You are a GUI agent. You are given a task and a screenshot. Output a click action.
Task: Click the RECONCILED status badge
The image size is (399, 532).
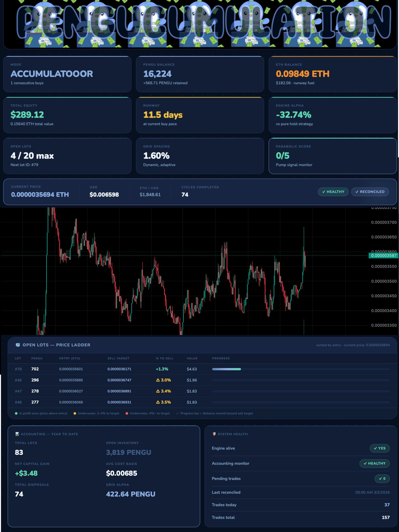pyautogui.click(x=370, y=192)
